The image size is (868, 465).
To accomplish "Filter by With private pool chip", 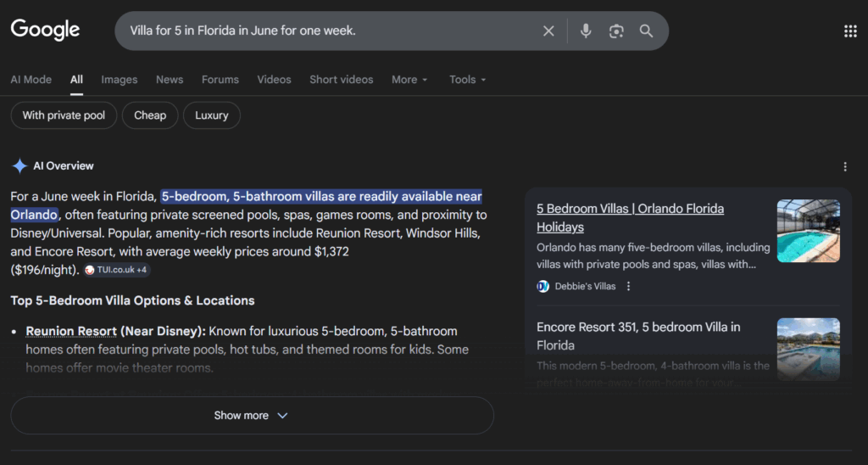I will click(x=64, y=115).
